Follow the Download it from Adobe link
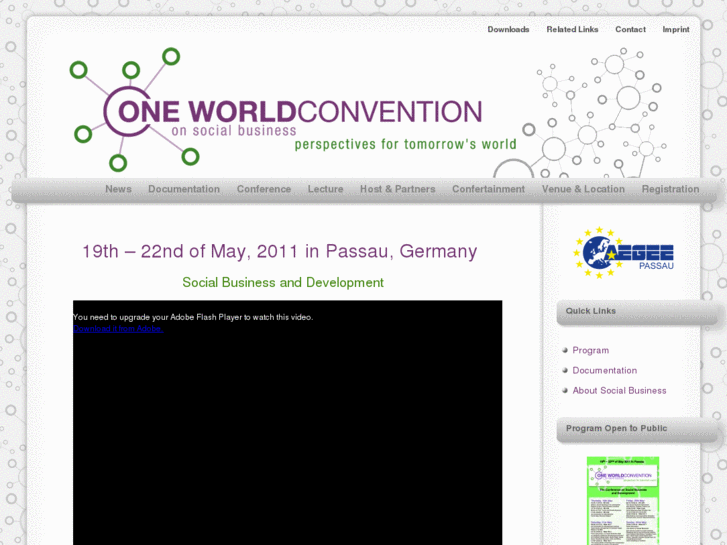This screenshot has width=727, height=545. coord(118,328)
